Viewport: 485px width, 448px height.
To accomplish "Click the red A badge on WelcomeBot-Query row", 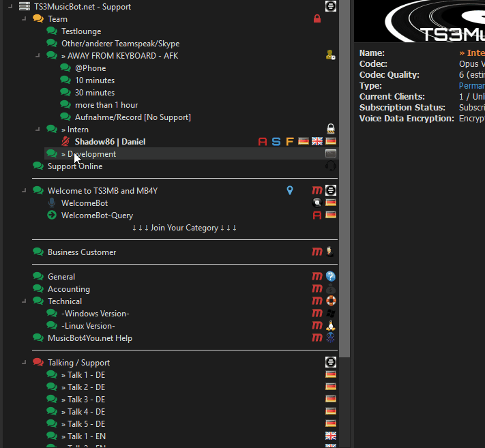I will point(317,215).
